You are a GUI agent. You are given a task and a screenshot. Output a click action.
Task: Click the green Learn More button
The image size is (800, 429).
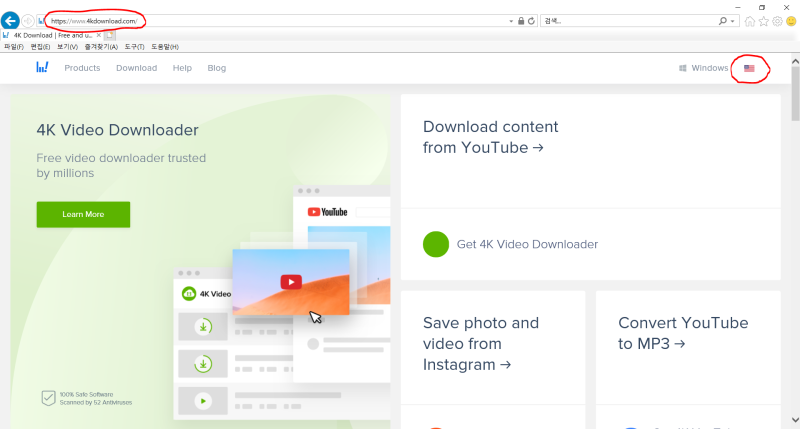click(x=83, y=214)
